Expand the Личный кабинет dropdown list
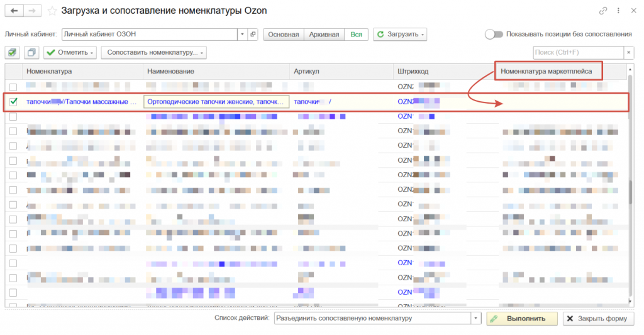Screen dimensions: 644x335 (x=243, y=34)
